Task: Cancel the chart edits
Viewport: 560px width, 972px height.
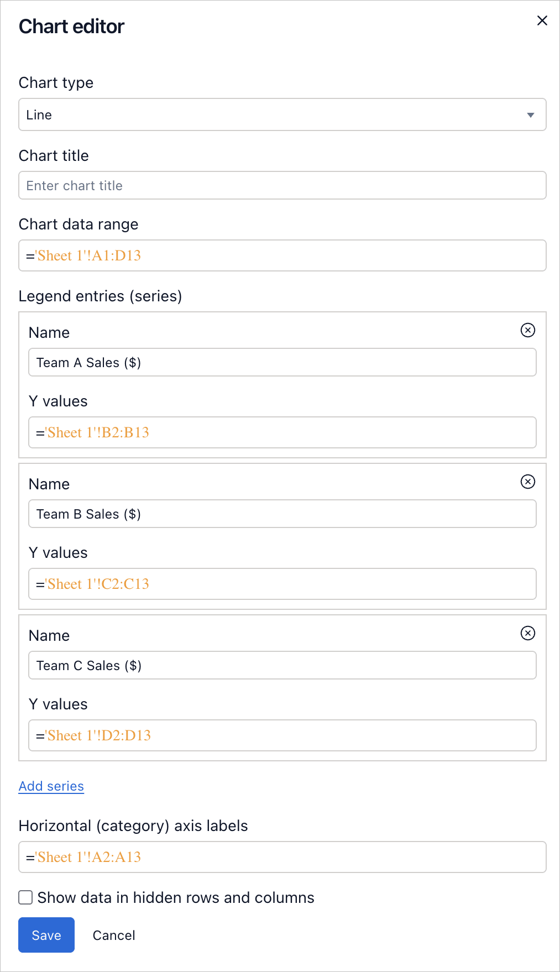Action: (x=113, y=934)
